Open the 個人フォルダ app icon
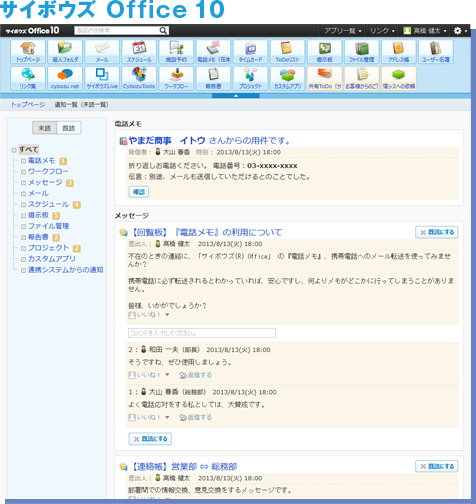The width and height of the screenshot is (476, 504). tap(65, 52)
